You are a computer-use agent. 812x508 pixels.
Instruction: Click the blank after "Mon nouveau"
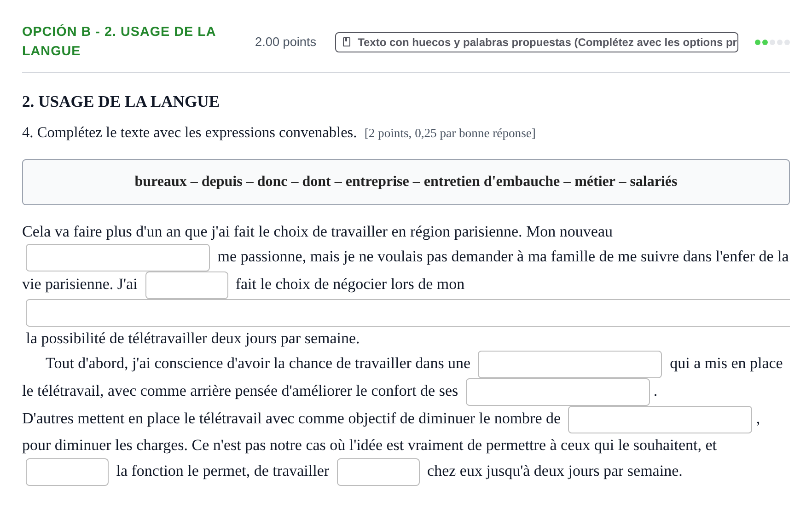point(118,258)
